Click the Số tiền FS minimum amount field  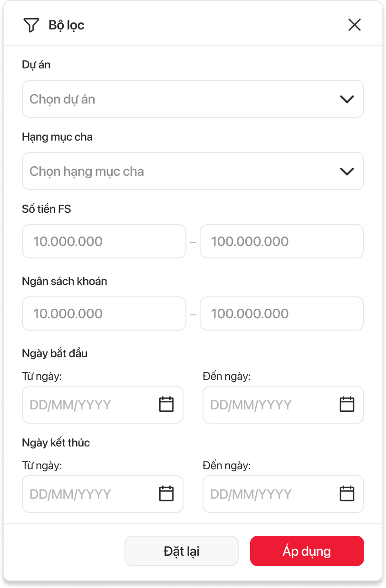point(104,241)
